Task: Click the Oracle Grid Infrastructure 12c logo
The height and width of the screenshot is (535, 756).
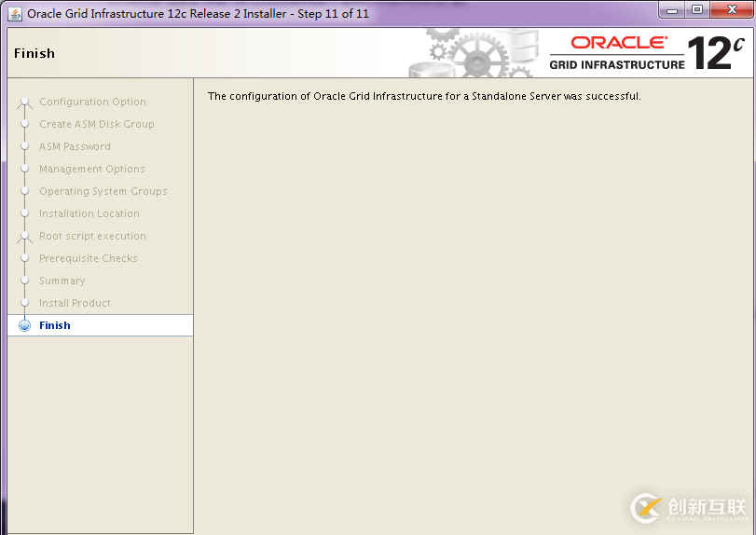Action: [646, 52]
